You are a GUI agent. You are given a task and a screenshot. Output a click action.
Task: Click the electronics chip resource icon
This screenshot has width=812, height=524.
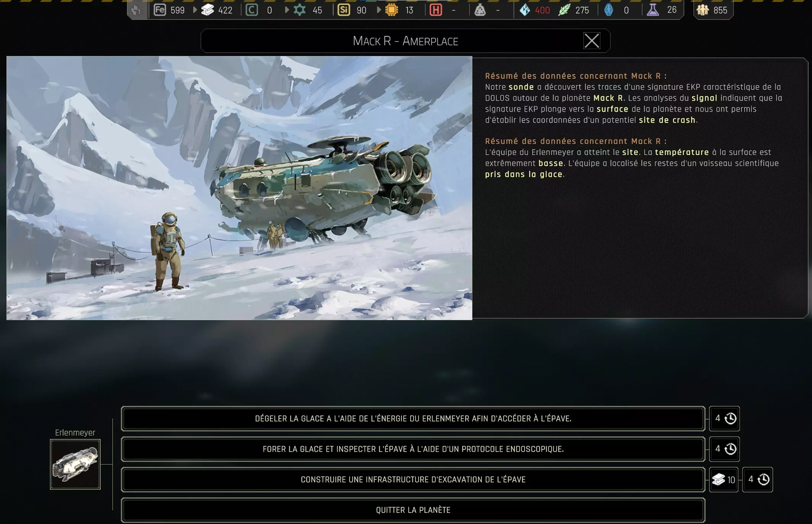click(x=392, y=10)
